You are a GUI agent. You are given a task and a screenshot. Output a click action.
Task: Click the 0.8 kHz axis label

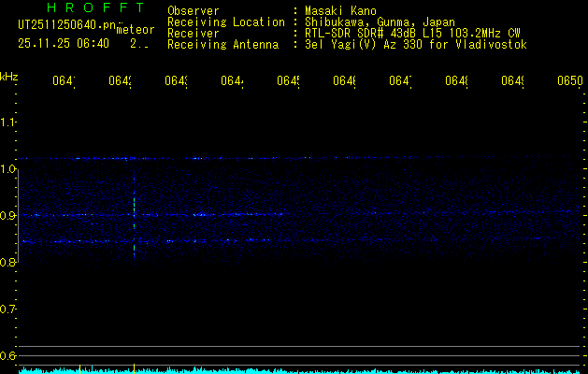[8, 262]
